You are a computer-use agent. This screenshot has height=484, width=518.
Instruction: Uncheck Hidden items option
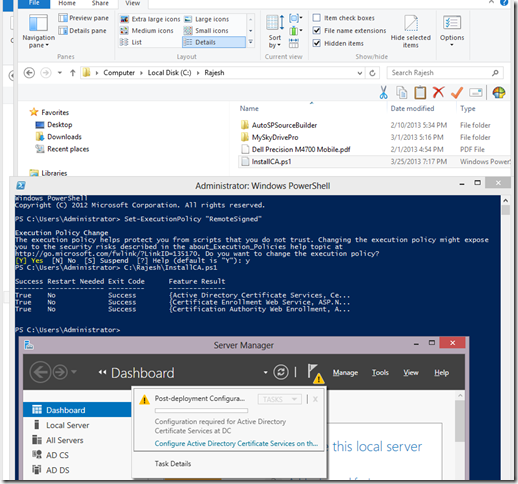pyautogui.click(x=338, y=43)
